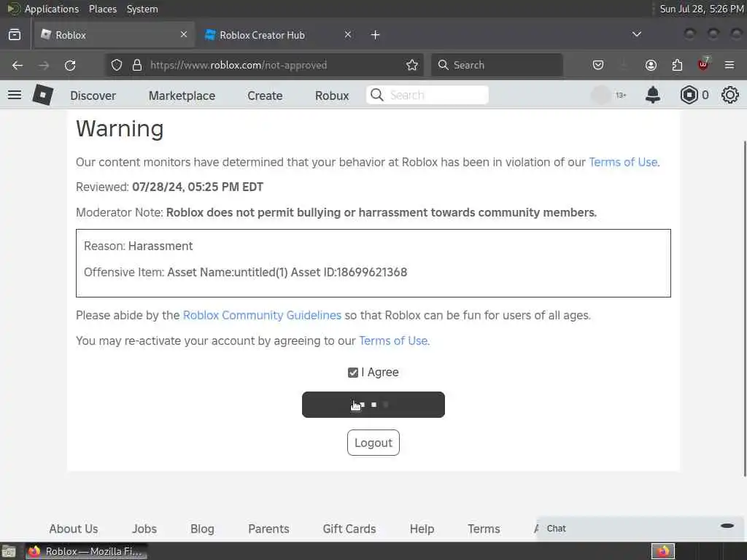The width and height of the screenshot is (747, 560).
Task: Open Terms of Use link near re-activate text
Action: [x=393, y=341]
